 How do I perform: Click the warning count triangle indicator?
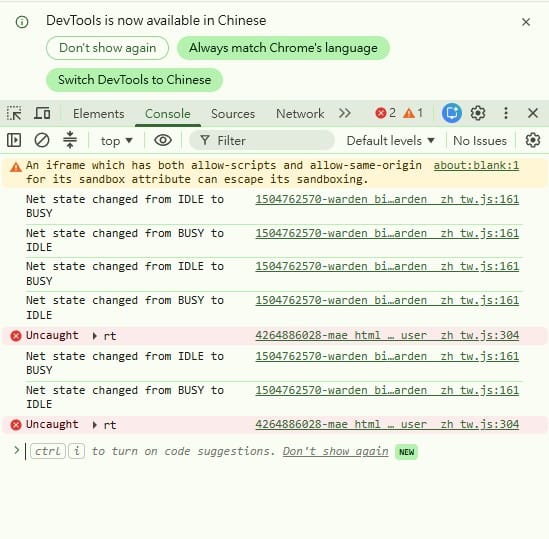(413, 113)
